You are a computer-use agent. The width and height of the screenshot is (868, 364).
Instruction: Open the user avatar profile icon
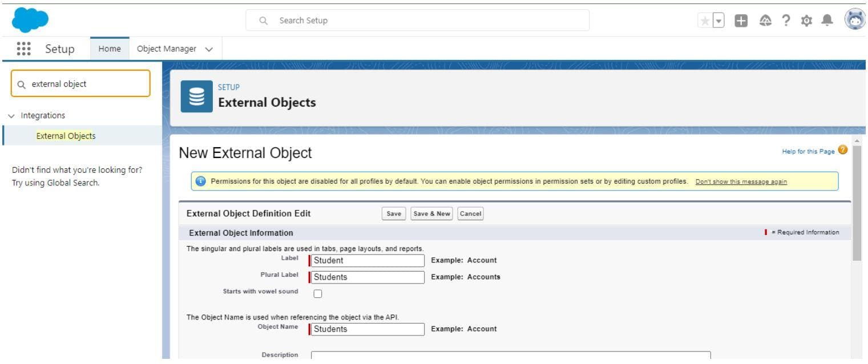coord(853,19)
